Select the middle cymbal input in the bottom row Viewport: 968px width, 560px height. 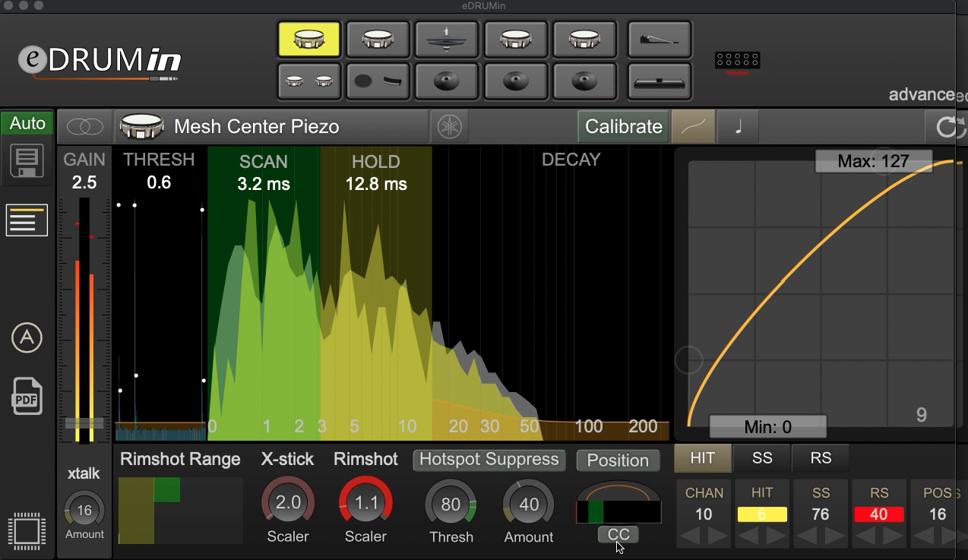click(x=516, y=81)
